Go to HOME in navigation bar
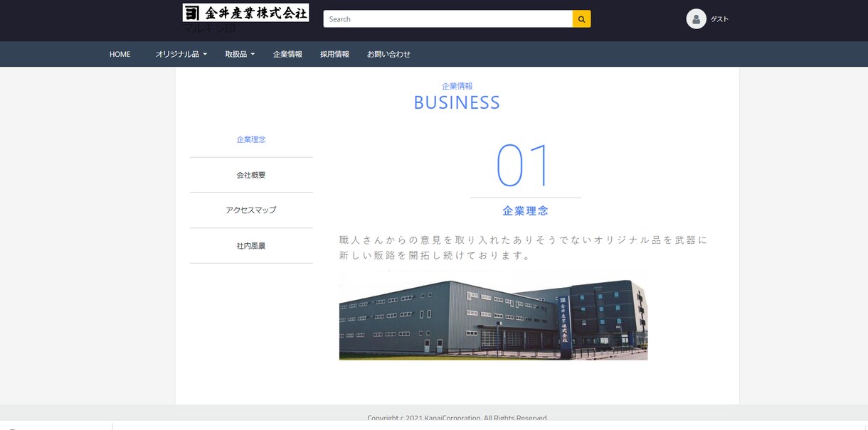The height and width of the screenshot is (430, 868). pos(120,54)
